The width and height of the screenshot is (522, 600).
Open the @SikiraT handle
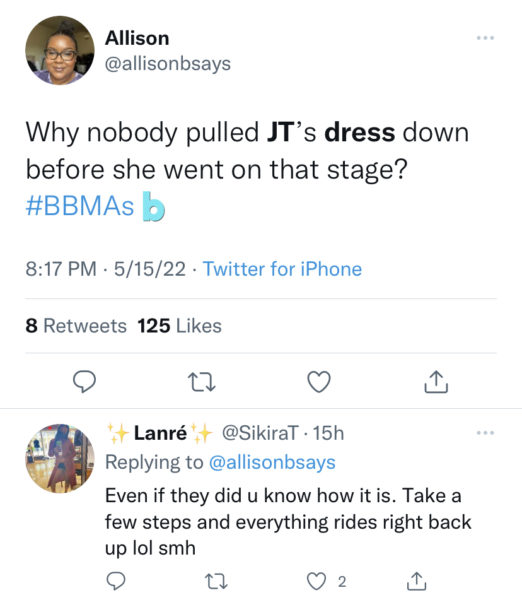[260, 433]
